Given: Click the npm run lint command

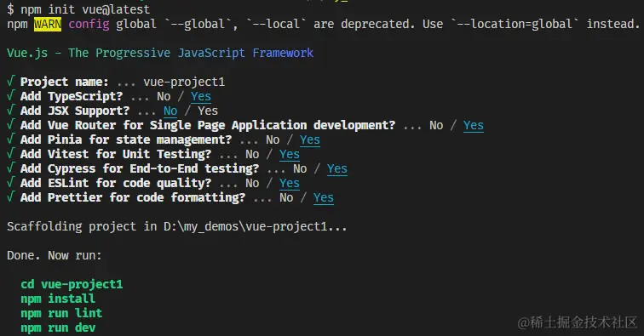Looking at the screenshot, I should click(61, 313).
